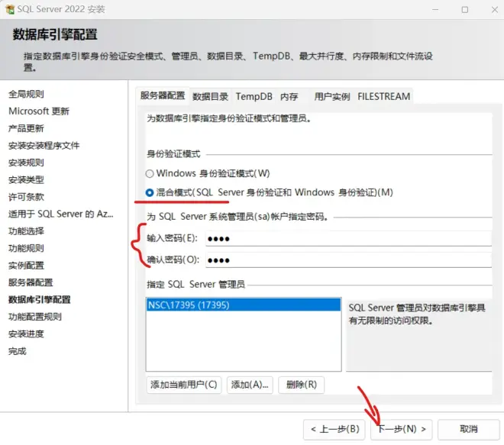Open the 数据目录 tab
This screenshot has height=445, width=504.
pos(210,96)
